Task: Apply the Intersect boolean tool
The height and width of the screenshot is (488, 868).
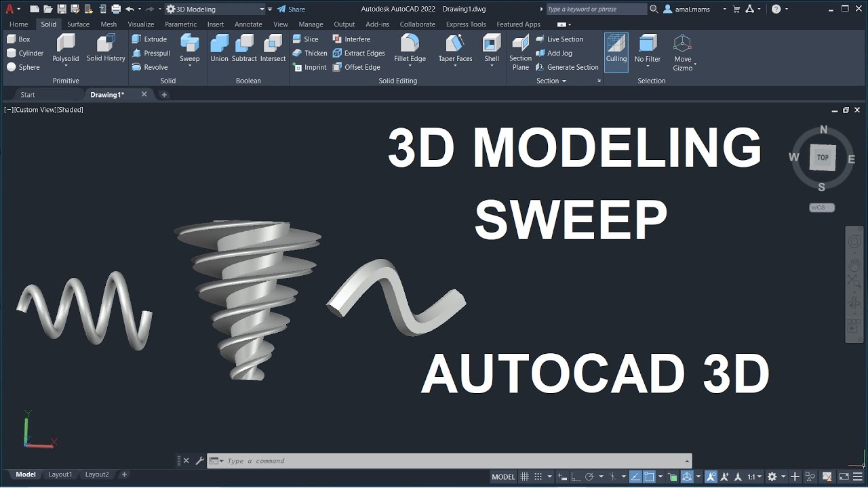Action: [273, 49]
